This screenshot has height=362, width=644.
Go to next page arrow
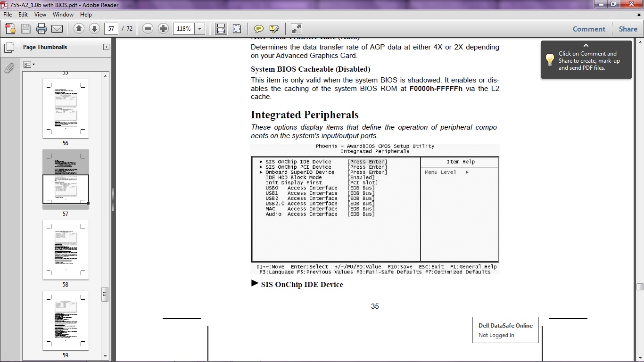coord(94,29)
